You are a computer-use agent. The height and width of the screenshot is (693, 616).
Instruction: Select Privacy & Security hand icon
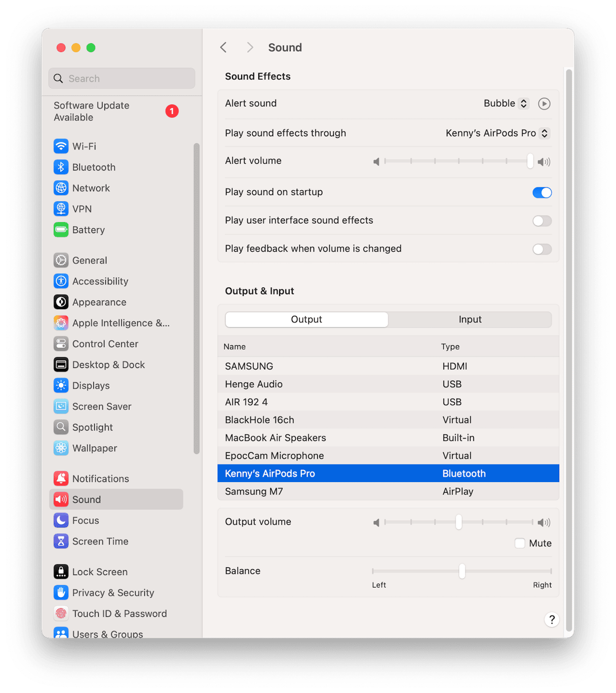click(x=61, y=592)
